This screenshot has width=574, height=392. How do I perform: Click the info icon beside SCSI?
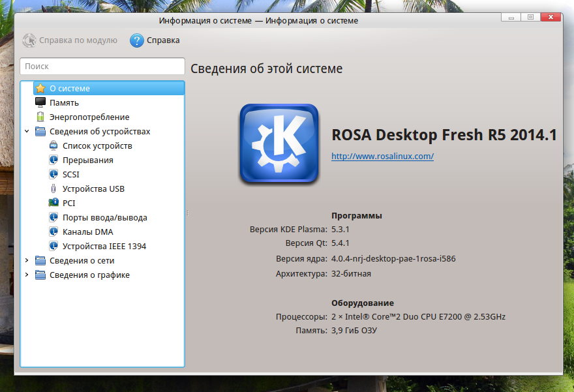[x=53, y=174]
